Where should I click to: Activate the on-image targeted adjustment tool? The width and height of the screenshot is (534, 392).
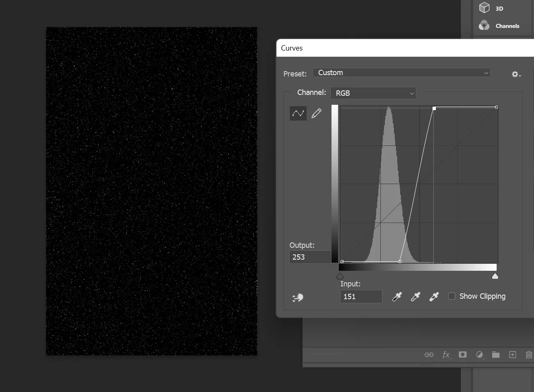297,297
